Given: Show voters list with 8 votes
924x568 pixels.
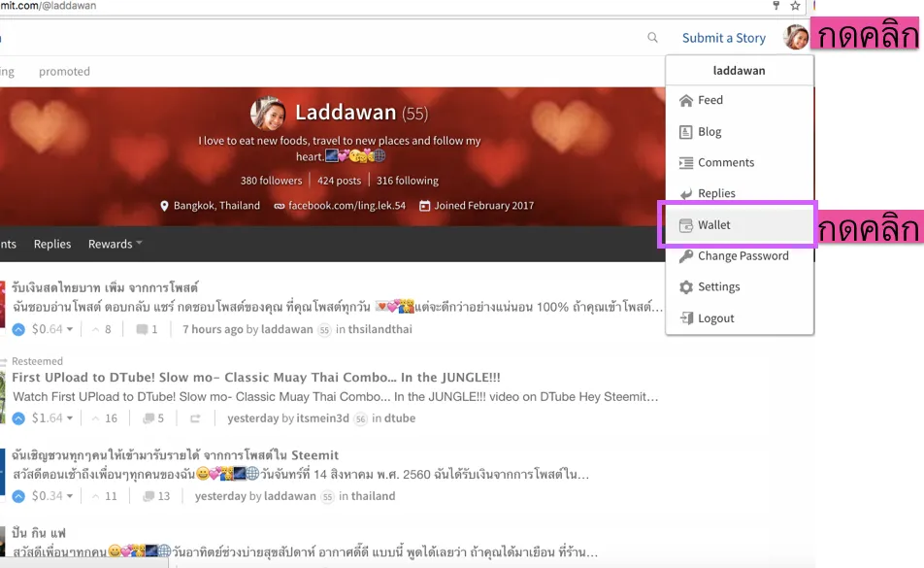Looking at the screenshot, I should [101, 329].
